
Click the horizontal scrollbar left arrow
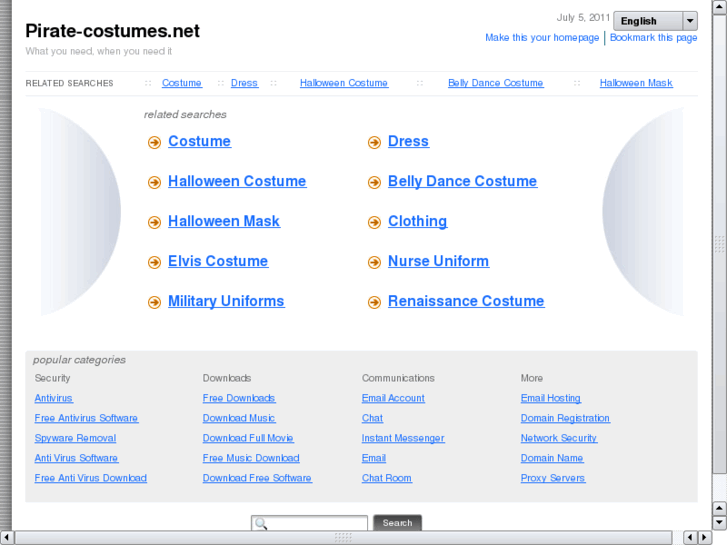(x=6, y=538)
